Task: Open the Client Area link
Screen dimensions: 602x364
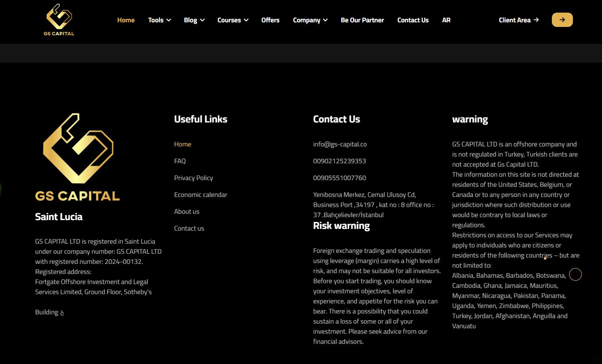Action: [519, 20]
